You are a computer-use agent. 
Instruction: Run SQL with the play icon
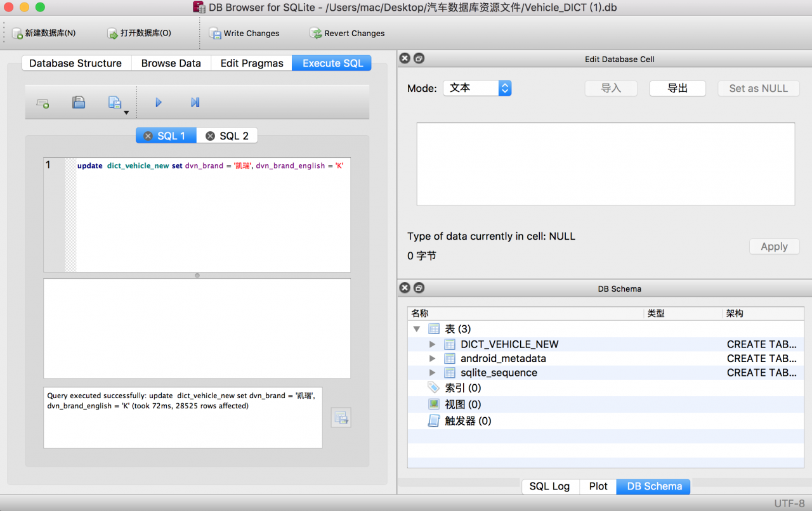(x=159, y=102)
